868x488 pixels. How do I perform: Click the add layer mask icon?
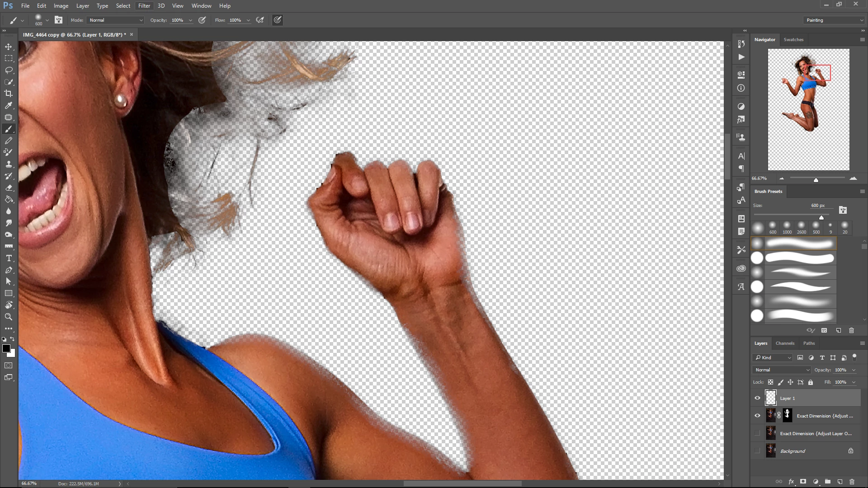803,482
